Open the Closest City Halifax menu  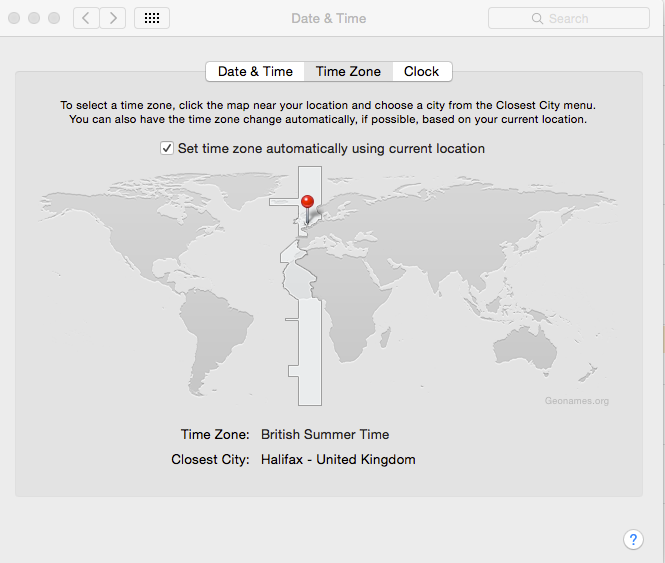tap(338, 460)
